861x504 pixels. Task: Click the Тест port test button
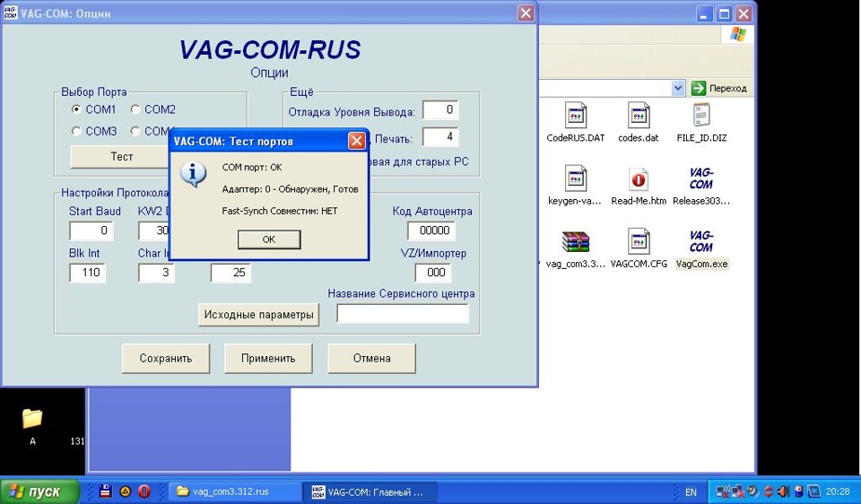click(x=121, y=156)
